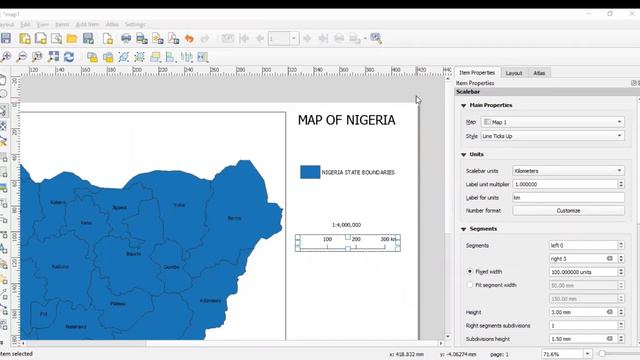This screenshot has width=640, height=360.
Task: Click the Duplicate Layout icon
Action: [41, 38]
